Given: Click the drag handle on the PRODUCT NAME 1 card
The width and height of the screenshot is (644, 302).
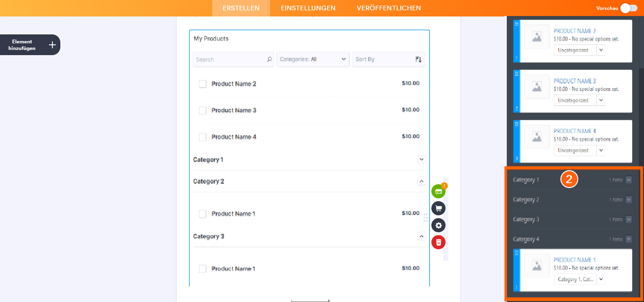Looking at the screenshot, I should [516, 253].
